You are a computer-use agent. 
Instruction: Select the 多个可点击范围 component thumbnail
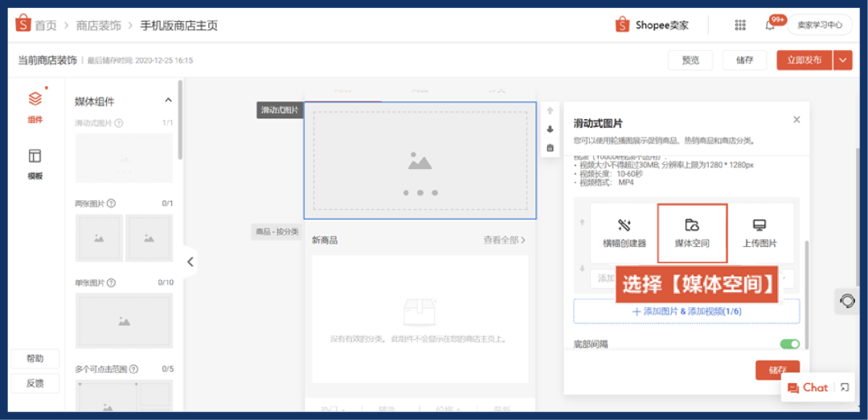pos(124,396)
